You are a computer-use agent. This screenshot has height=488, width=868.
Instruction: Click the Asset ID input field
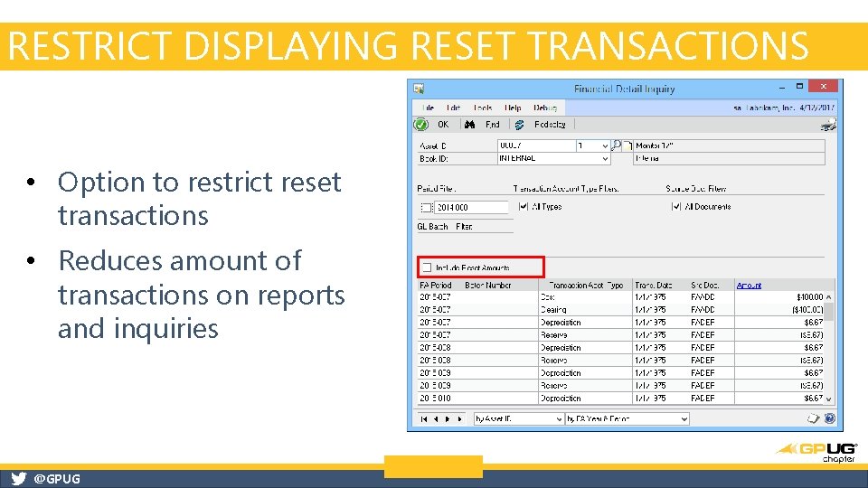click(536, 145)
